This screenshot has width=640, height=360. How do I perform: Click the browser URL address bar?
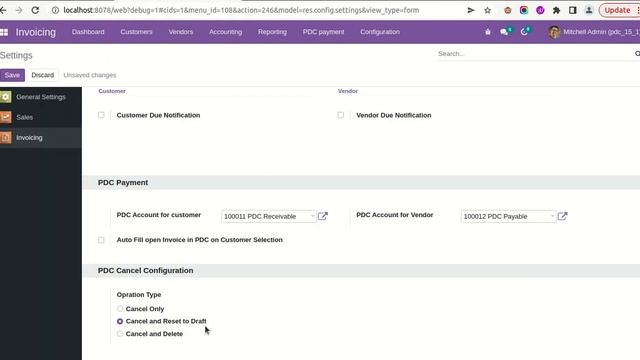coord(241,10)
